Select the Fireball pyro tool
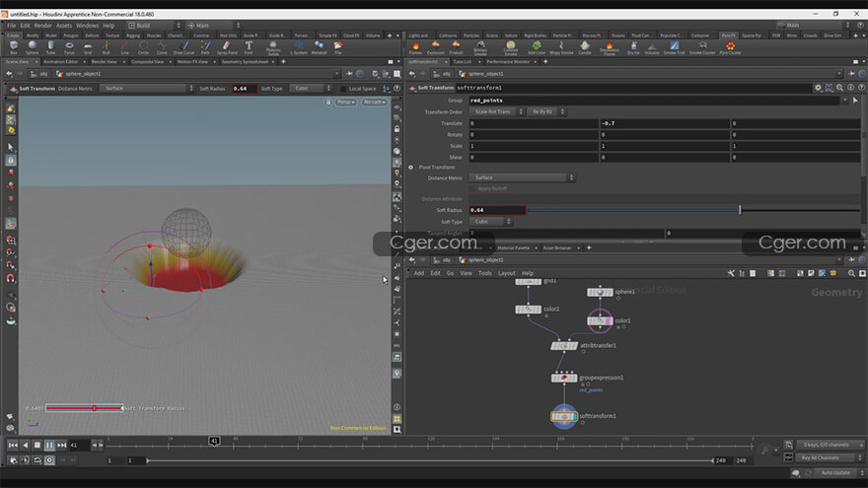The image size is (868, 488). (456, 47)
